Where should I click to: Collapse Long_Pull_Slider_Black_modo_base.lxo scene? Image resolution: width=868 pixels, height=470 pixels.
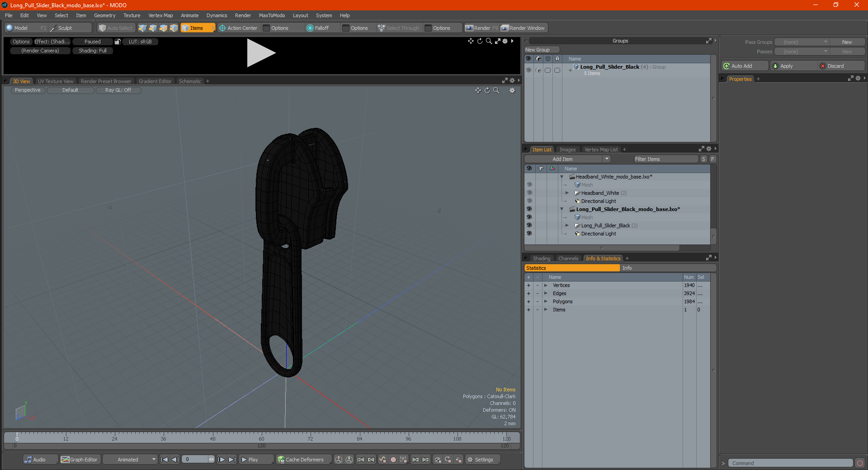coord(561,209)
